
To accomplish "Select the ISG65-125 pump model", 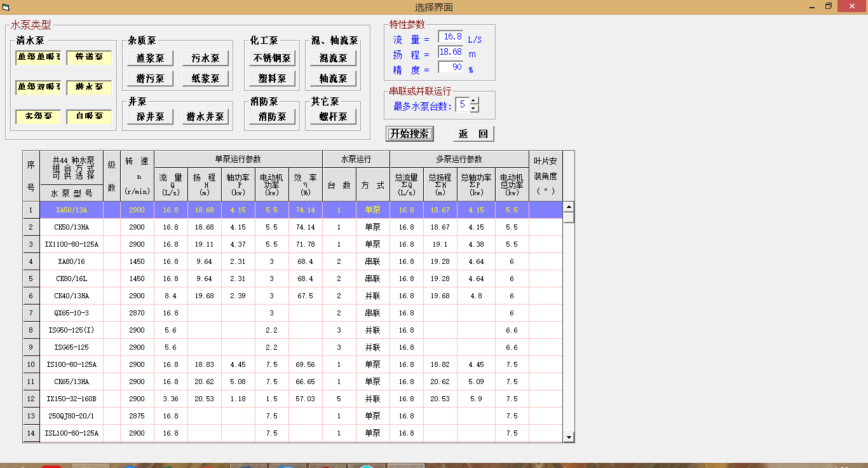I will pyautogui.click(x=71, y=347).
